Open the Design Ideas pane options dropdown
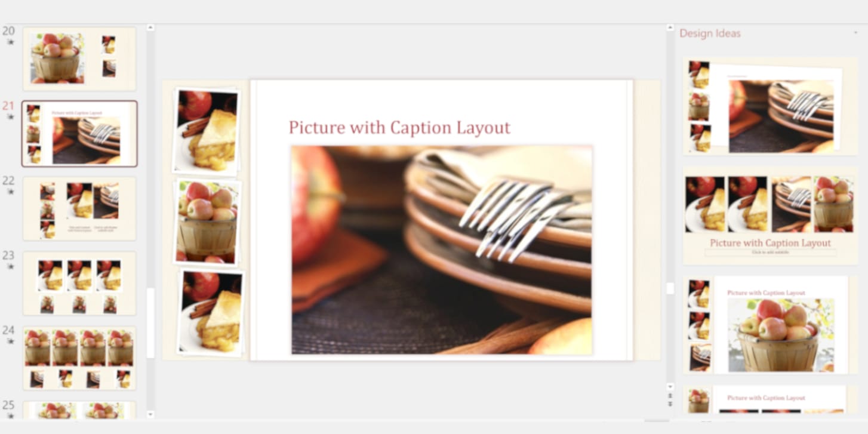The height and width of the screenshot is (434, 868). coord(855,33)
